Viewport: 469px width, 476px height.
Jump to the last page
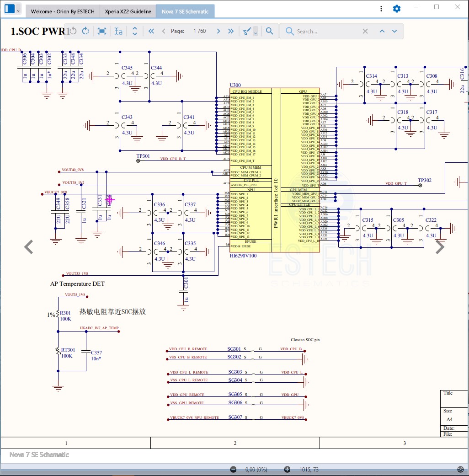(231, 31)
